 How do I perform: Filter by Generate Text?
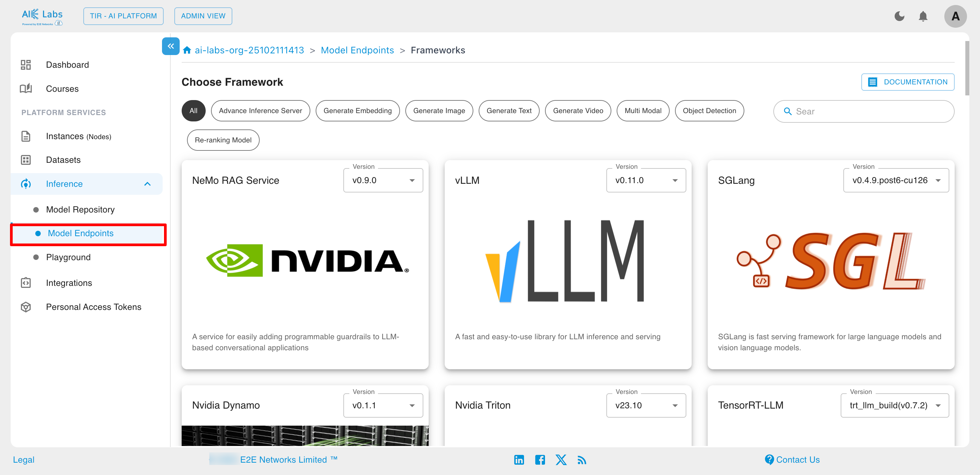[x=509, y=111]
